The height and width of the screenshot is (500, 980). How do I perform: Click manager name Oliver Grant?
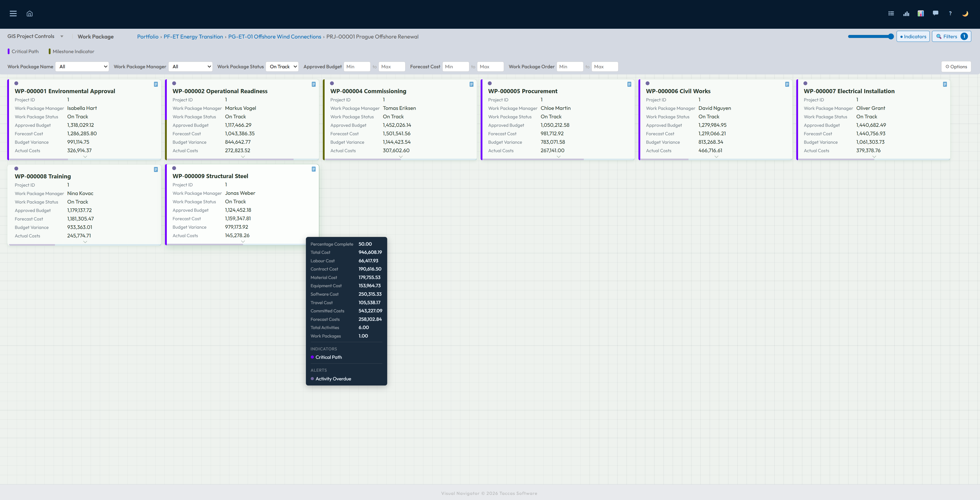coord(871,109)
